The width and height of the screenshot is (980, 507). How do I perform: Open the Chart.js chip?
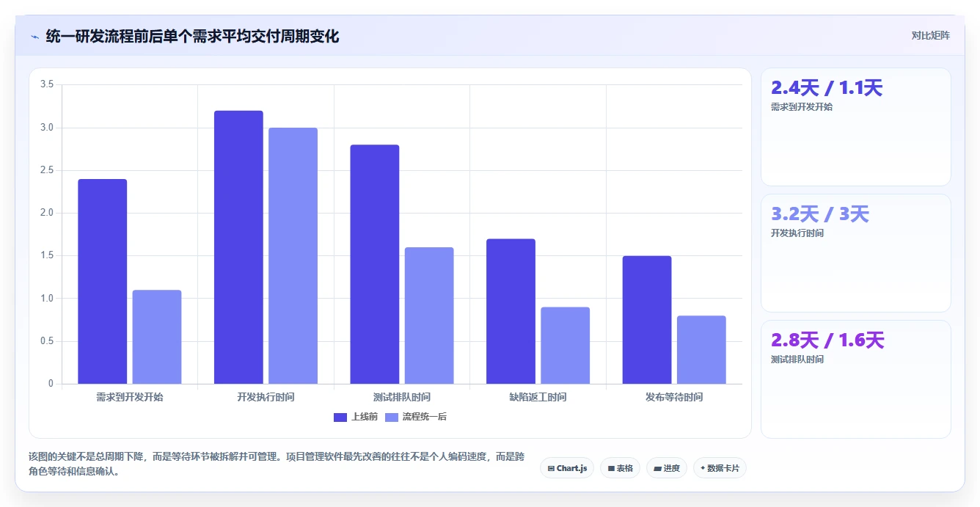pos(567,468)
